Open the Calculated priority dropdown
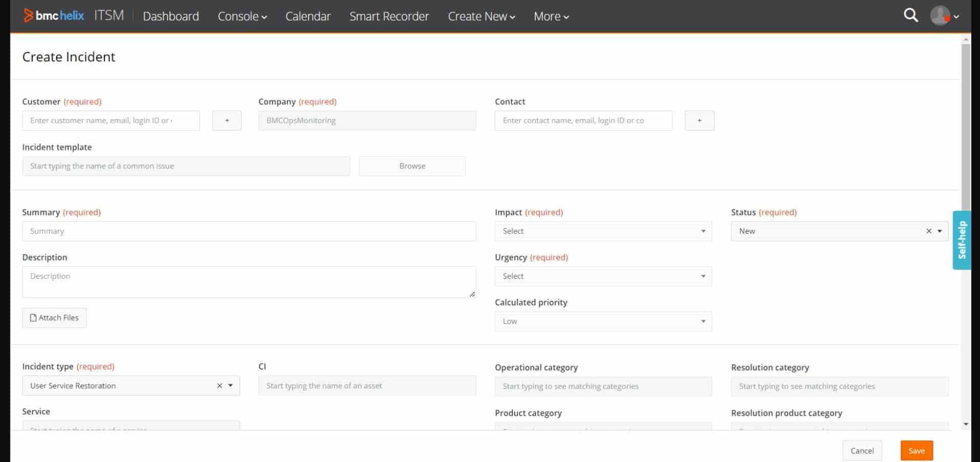The width and height of the screenshot is (980, 462). pos(603,321)
